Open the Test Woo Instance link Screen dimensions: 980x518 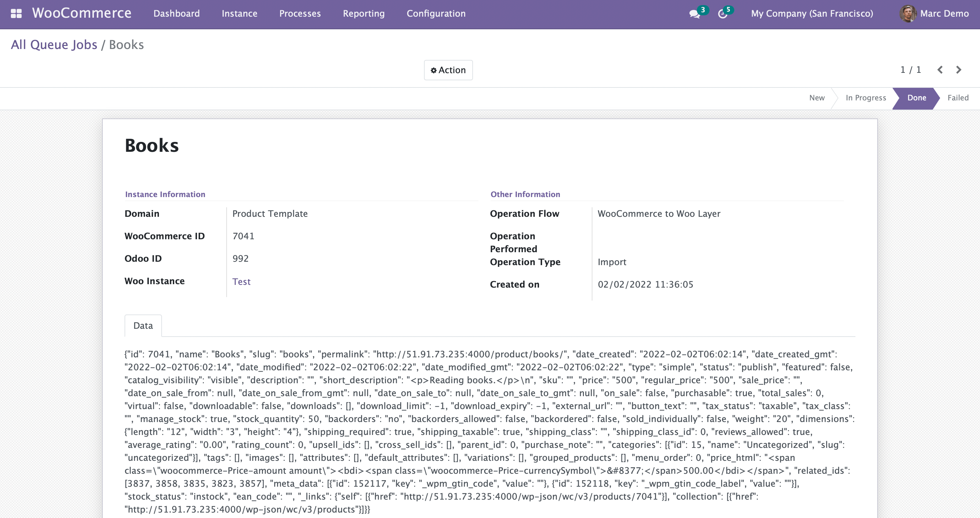(x=241, y=282)
